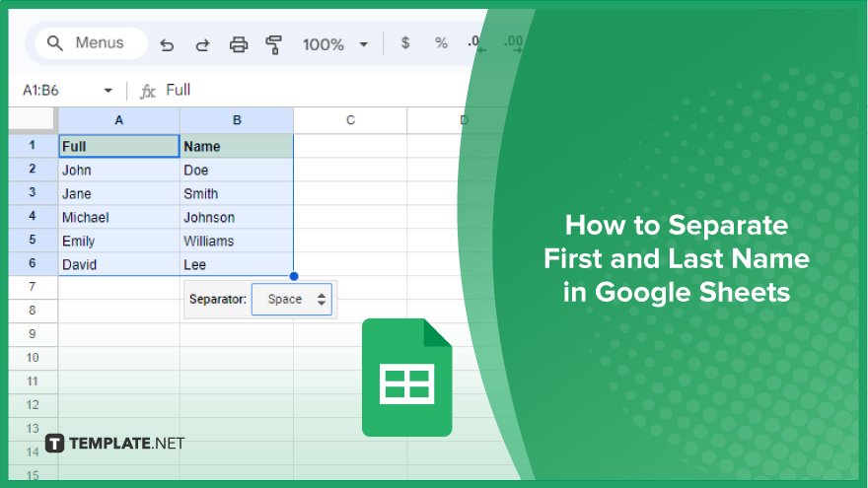The width and height of the screenshot is (868, 488).
Task: Click cell containing Emily
Action: pos(119,241)
